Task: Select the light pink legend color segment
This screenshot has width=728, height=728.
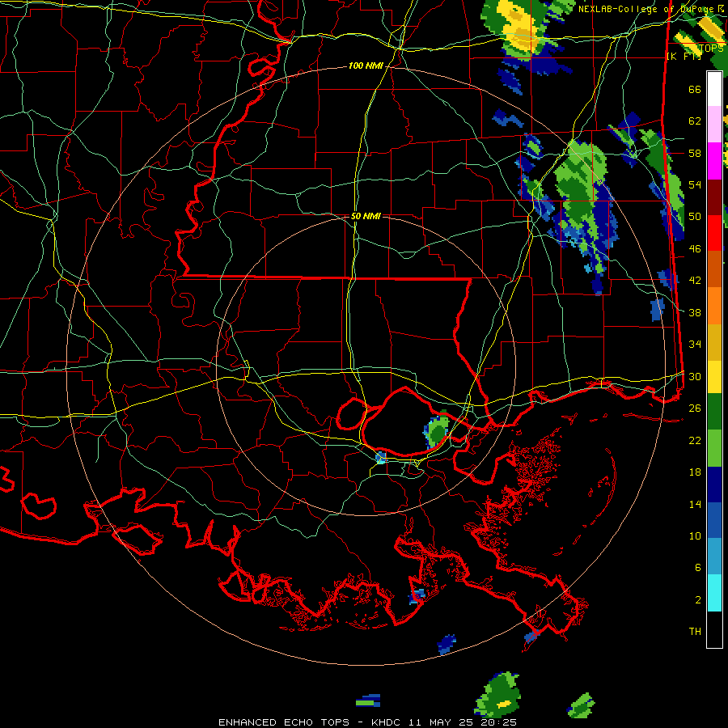Action: pyautogui.click(x=714, y=124)
